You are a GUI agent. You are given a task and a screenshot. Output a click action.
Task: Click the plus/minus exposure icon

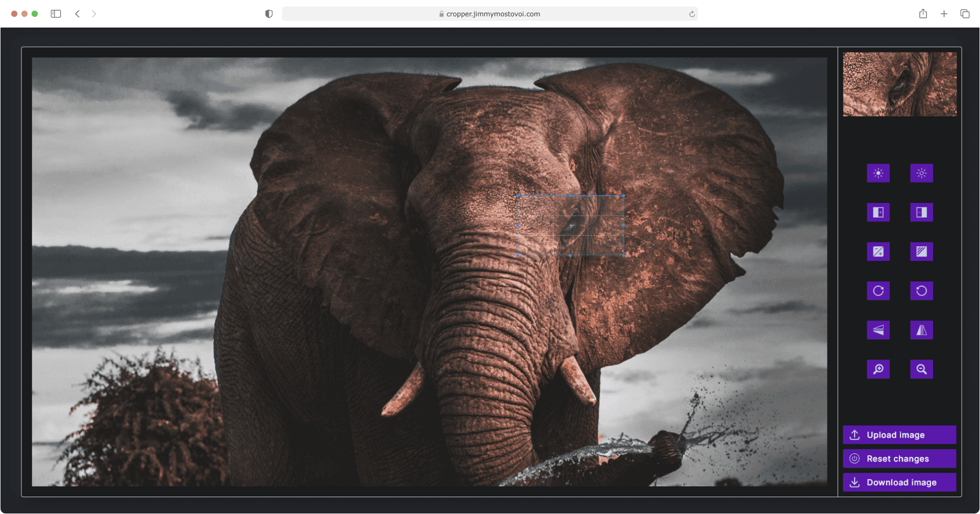pyautogui.click(x=878, y=252)
